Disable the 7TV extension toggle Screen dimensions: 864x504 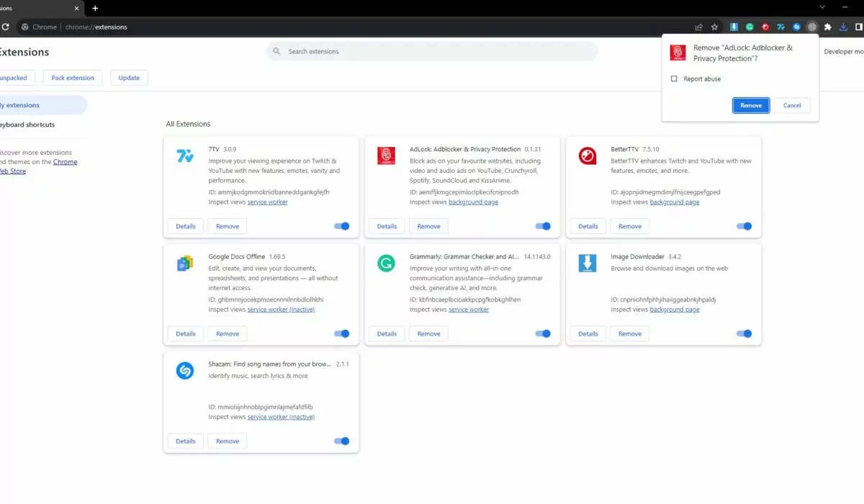(342, 226)
